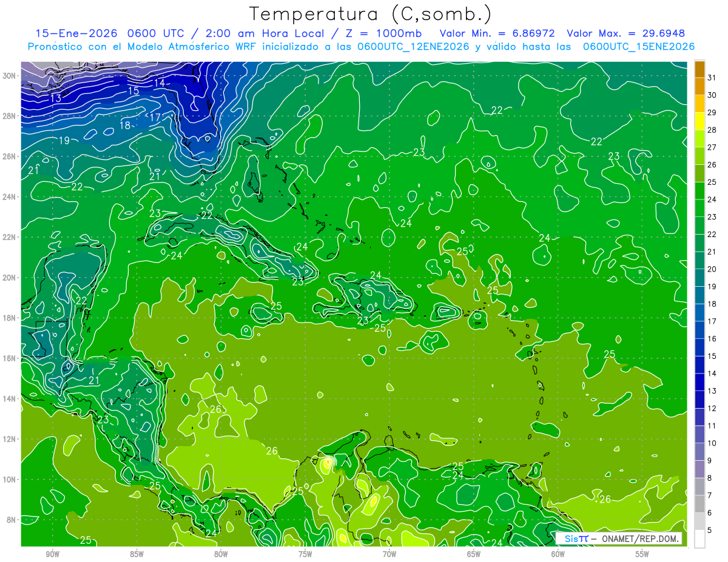Click the yellow legend swatch between 28 and 29
728x562 pixels.
click(699, 121)
